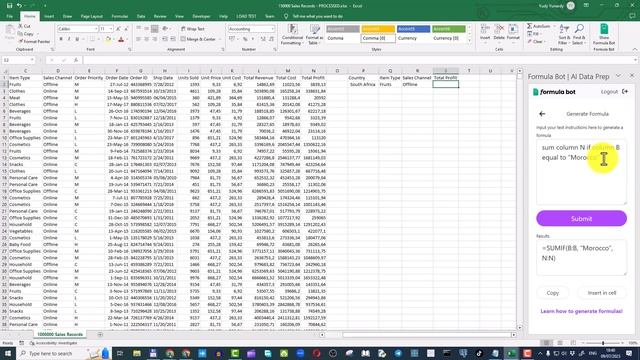Adjust the zoom slider in status bar
The width and height of the screenshot is (640, 360).
point(603,343)
